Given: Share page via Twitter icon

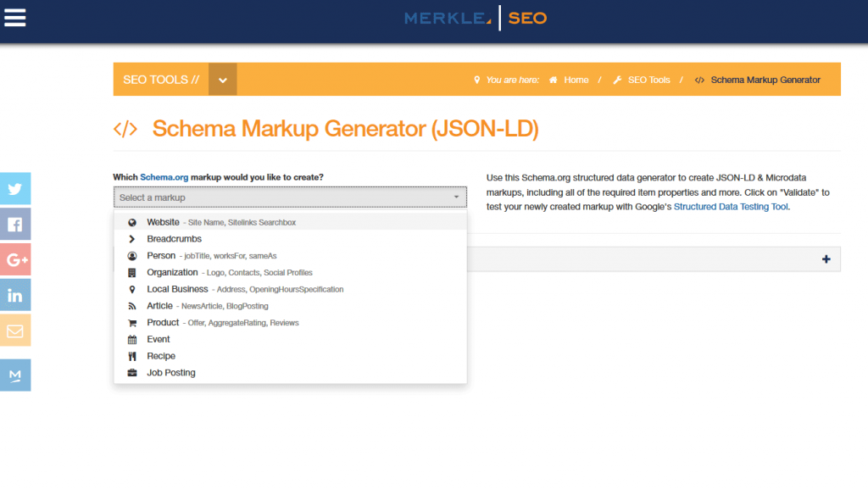Looking at the screenshot, I should (x=15, y=189).
